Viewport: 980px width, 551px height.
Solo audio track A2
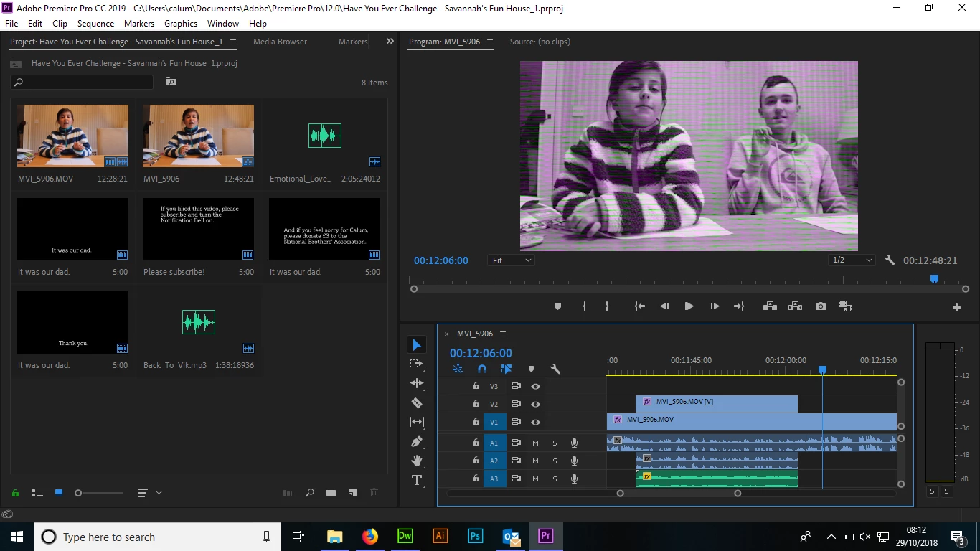pyautogui.click(x=555, y=461)
